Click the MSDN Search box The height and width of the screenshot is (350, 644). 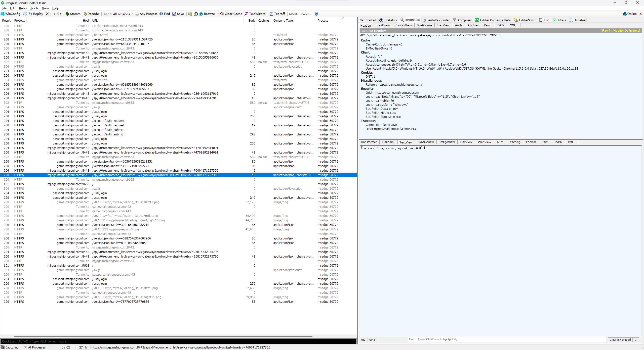[300, 14]
